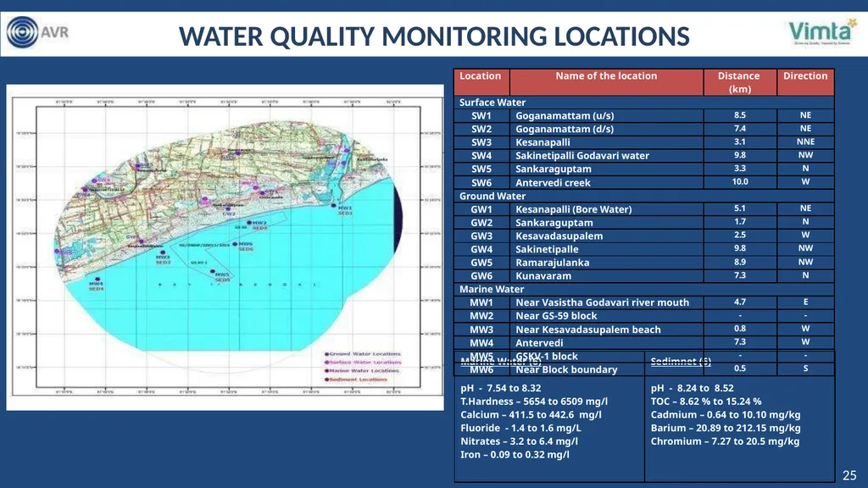Viewport: 868px width, 488px height.
Task: Click distance 0.5 in MW6 row
Action: pyautogui.click(x=739, y=369)
